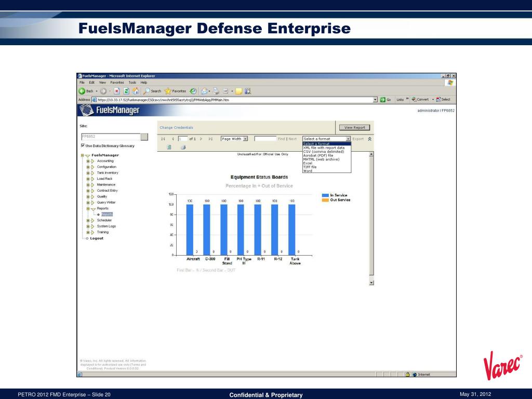Viewport: 532px width, 399px height.
Task: Select the System Logs tree item
Action: pos(106,227)
